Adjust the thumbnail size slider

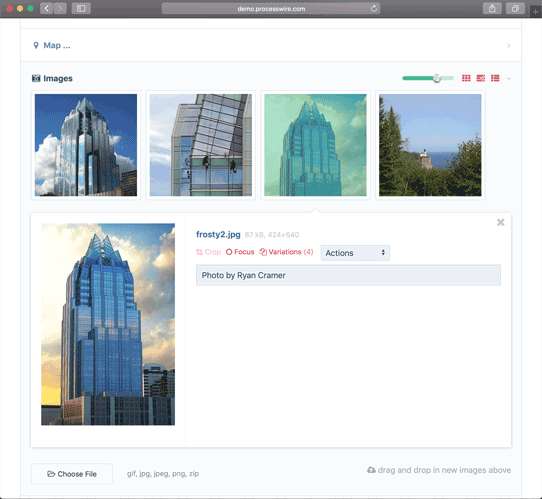[437, 78]
